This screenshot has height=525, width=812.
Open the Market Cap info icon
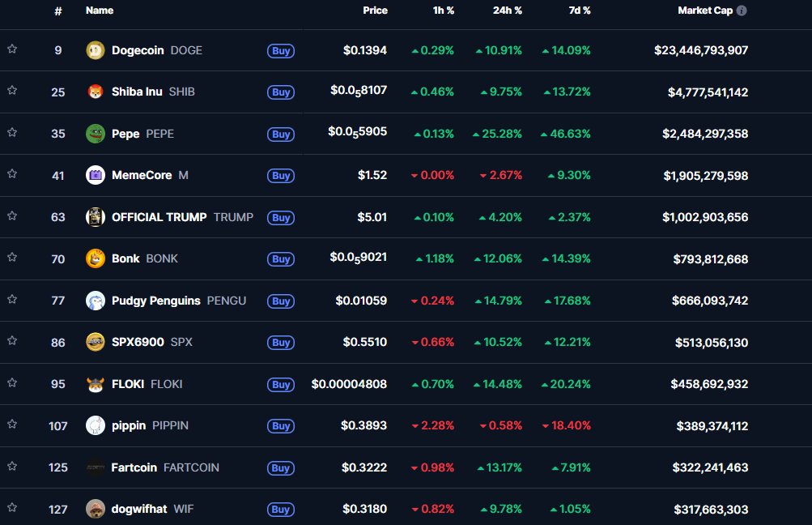[x=742, y=11]
